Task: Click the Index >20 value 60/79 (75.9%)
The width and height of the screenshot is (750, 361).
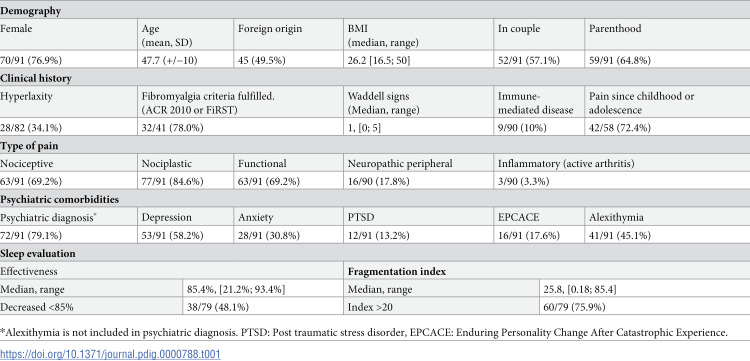Action: click(x=574, y=307)
